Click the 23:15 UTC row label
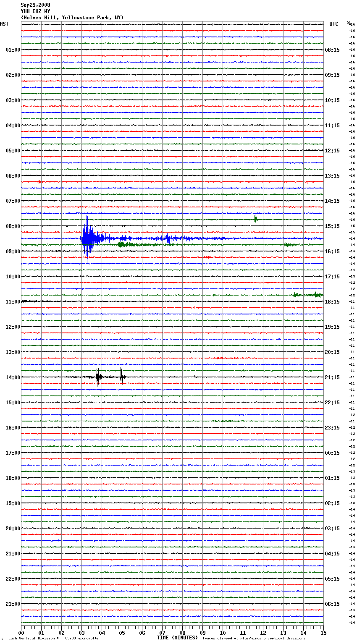 (332, 428)
